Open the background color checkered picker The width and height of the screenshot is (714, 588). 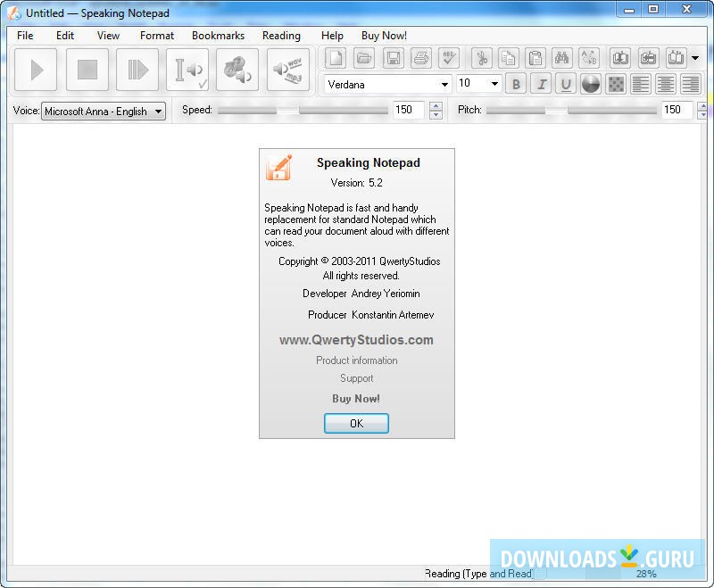click(x=616, y=84)
